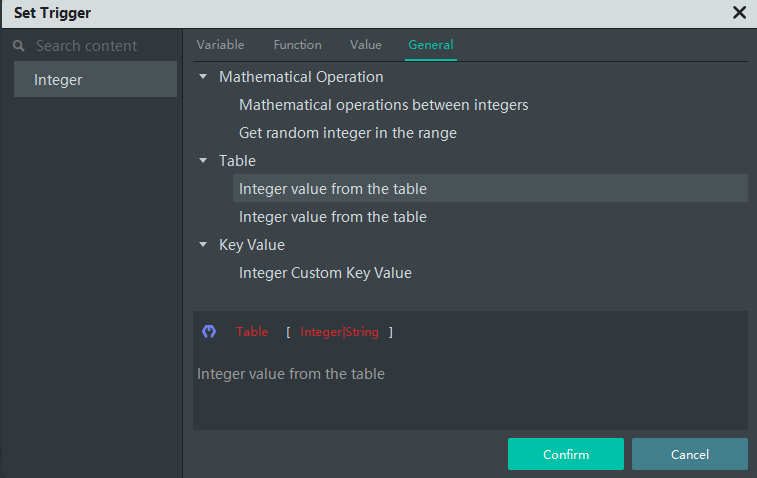Collapse the Table group arrow
The height and width of the screenshot is (478, 757).
pyautogui.click(x=204, y=160)
